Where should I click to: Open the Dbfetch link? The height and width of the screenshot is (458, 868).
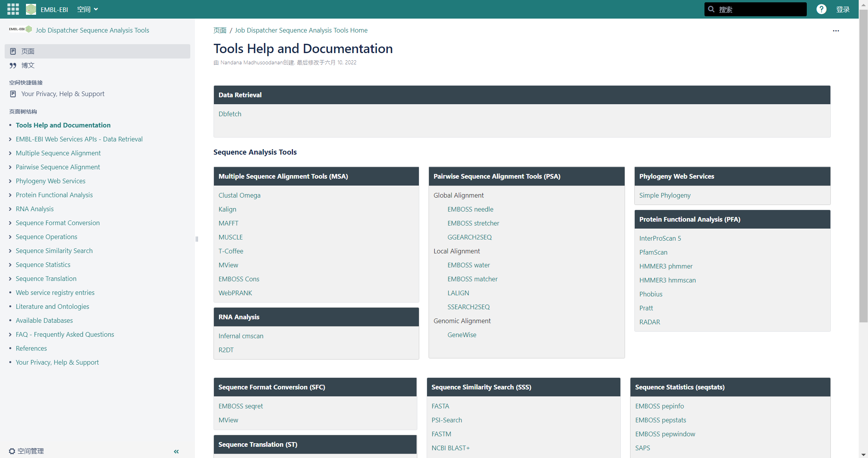click(230, 114)
